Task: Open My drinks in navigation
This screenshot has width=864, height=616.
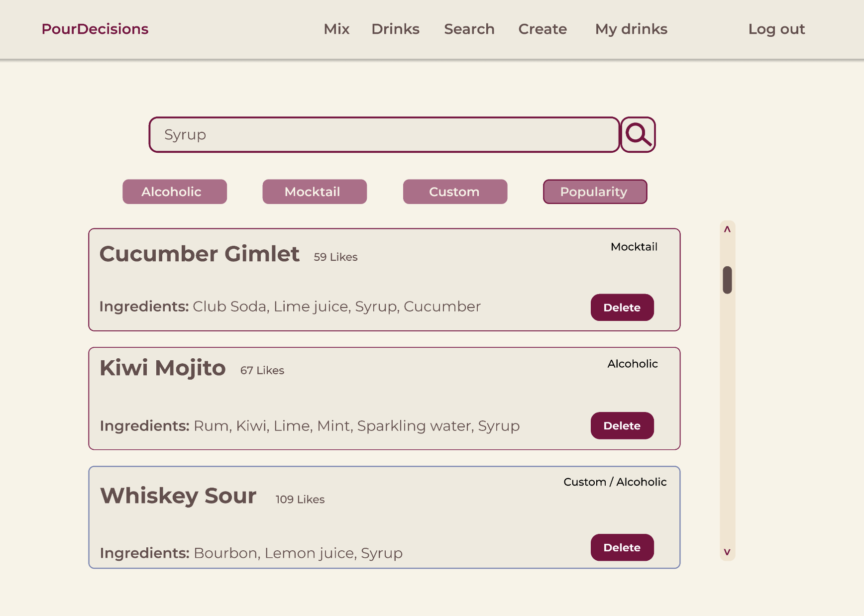Action: coord(631,29)
